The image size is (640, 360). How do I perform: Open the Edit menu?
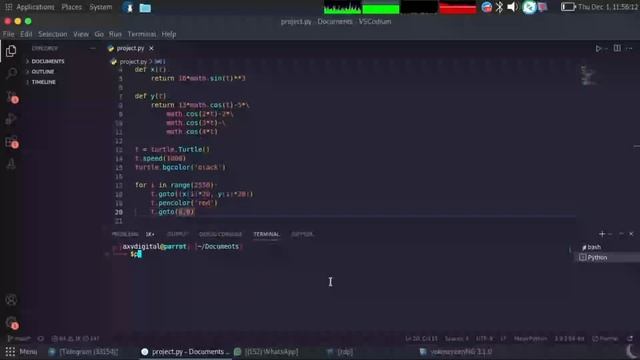coord(26,34)
